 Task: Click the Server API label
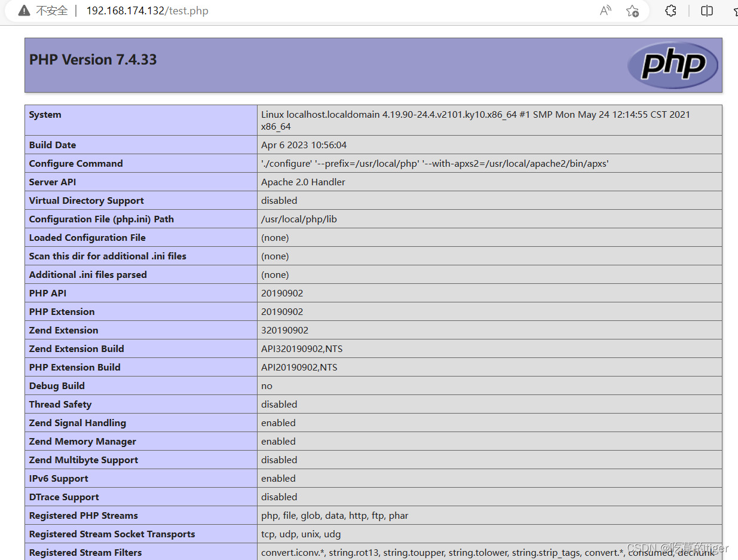[x=53, y=182]
